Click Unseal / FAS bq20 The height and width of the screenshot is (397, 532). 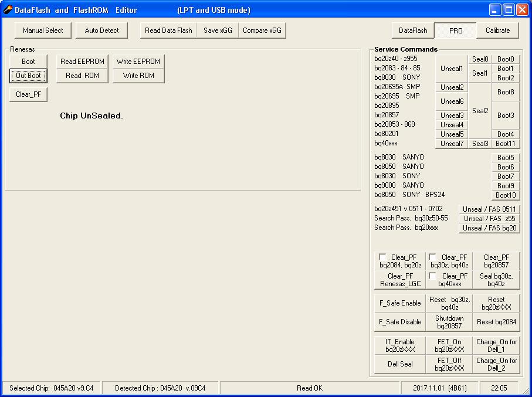pos(489,228)
